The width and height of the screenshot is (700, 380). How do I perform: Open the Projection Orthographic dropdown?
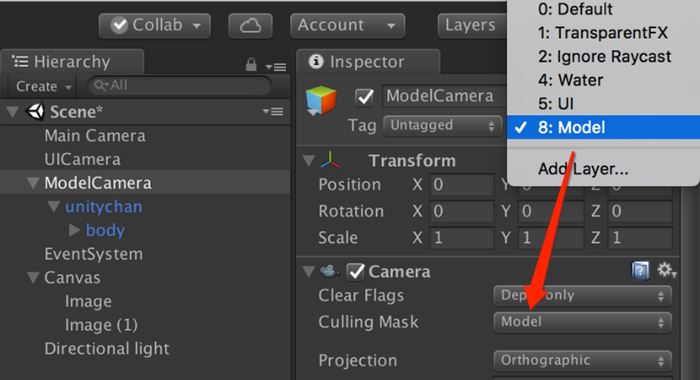click(582, 360)
